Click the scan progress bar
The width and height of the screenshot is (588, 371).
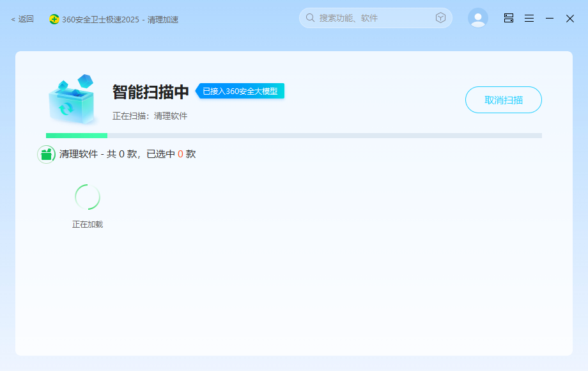pyautogui.click(x=293, y=136)
